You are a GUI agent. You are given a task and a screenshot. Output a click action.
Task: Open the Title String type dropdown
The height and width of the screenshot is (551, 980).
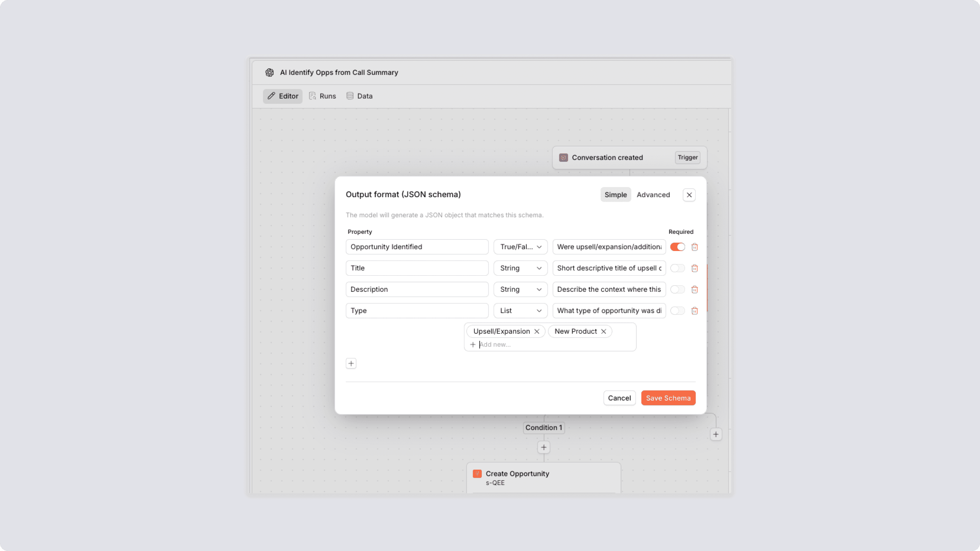[x=520, y=268]
